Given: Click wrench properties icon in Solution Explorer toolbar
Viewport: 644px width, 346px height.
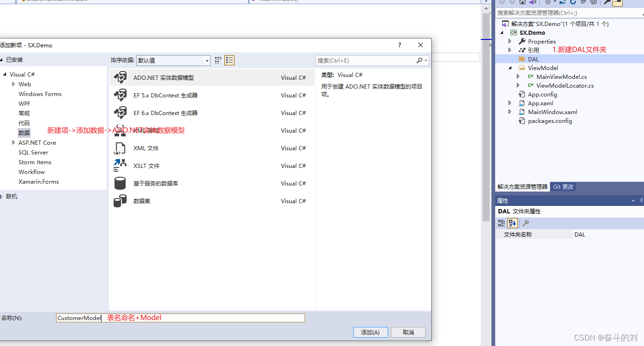Looking at the screenshot, I should (607, 2).
